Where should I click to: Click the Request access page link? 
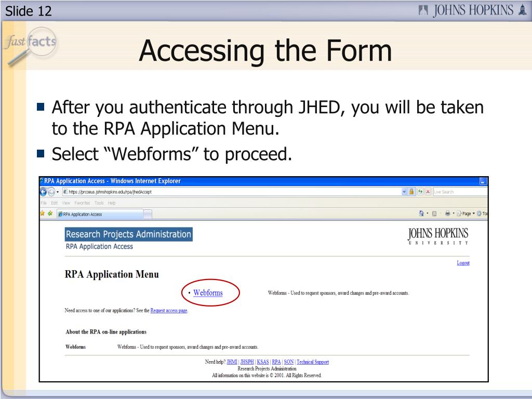pos(169,311)
